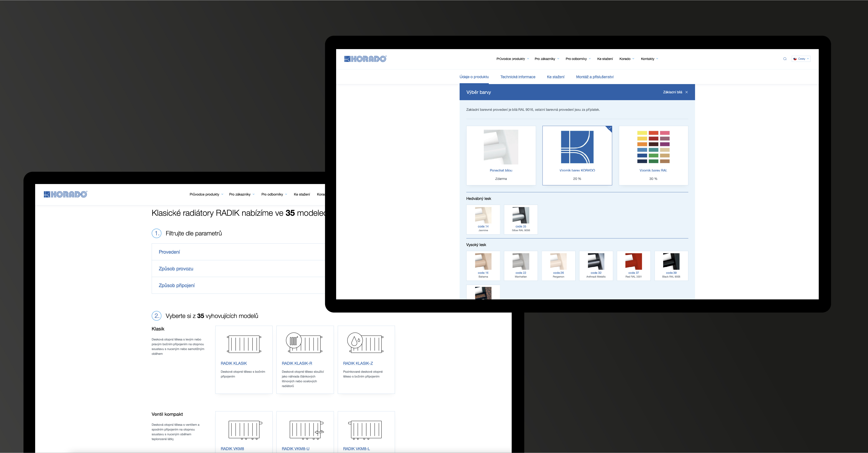Click KORADO logo in top right window
This screenshot has height=453, width=868.
[365, 59]
